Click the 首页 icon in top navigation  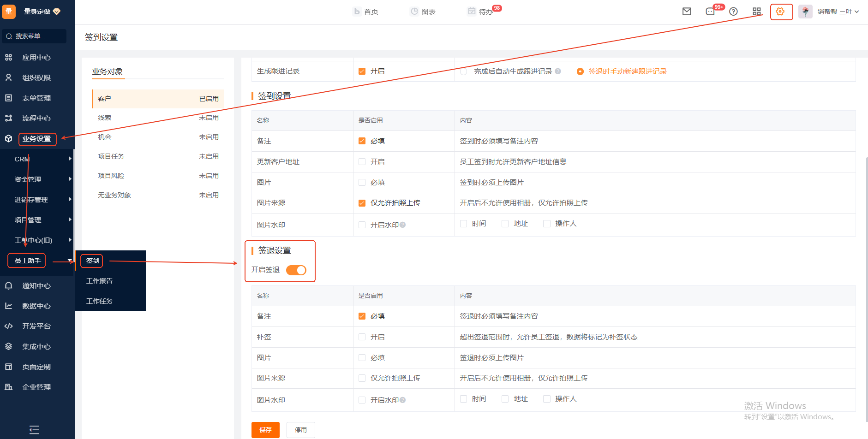(357, 12)
